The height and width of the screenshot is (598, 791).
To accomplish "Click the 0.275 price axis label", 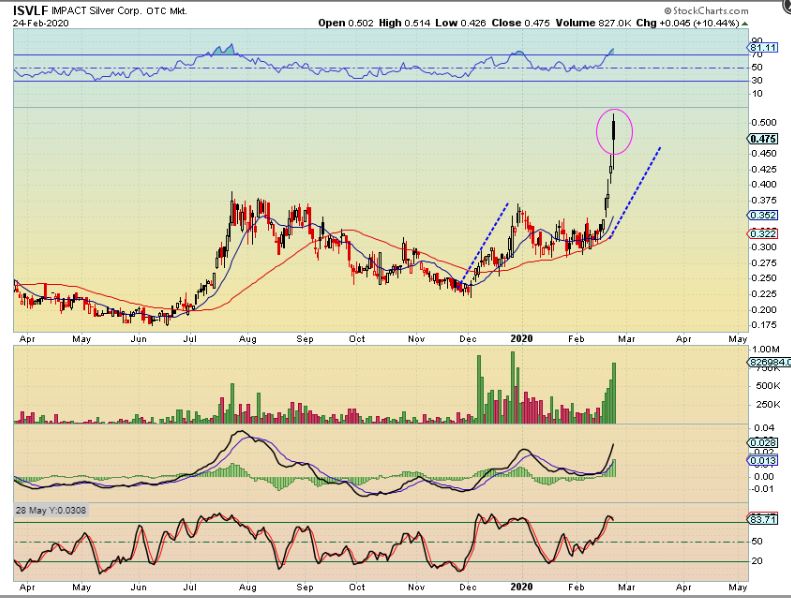I will pyautogui.click(x=764, y=263).
